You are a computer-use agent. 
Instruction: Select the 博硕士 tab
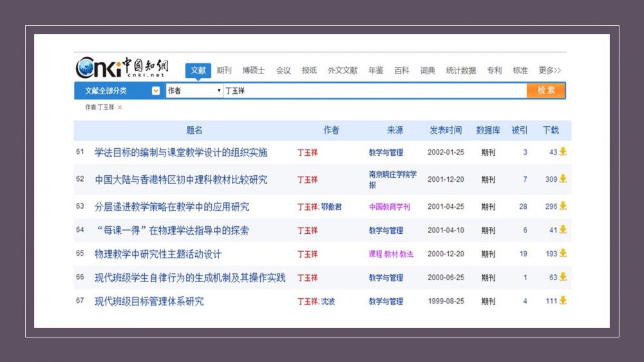click(253, 70)
